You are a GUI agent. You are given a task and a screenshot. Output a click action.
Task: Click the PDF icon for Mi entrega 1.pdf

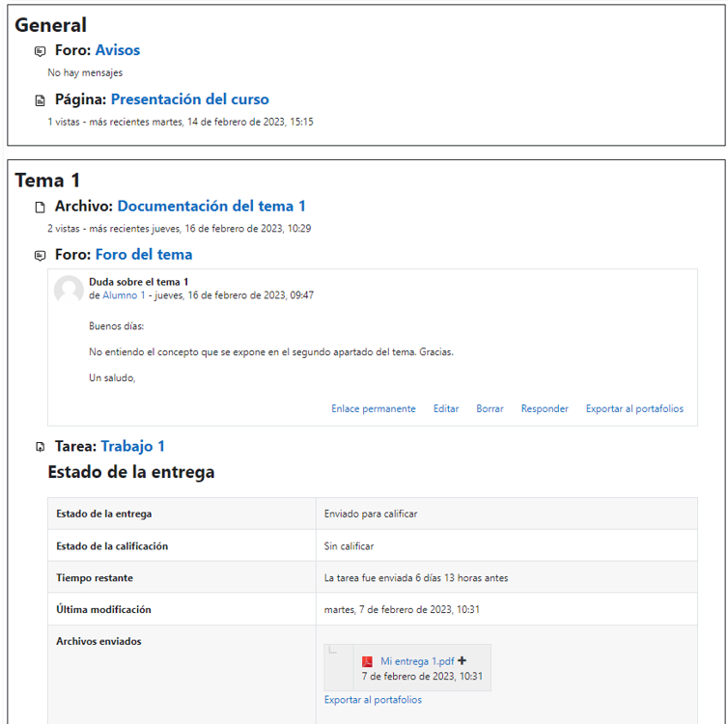[367, 661]
